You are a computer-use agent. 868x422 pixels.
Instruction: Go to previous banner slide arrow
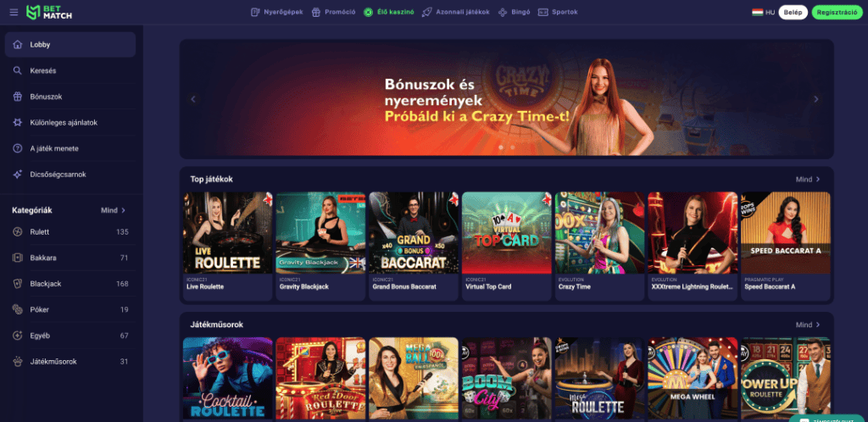(x=193, y=99)
